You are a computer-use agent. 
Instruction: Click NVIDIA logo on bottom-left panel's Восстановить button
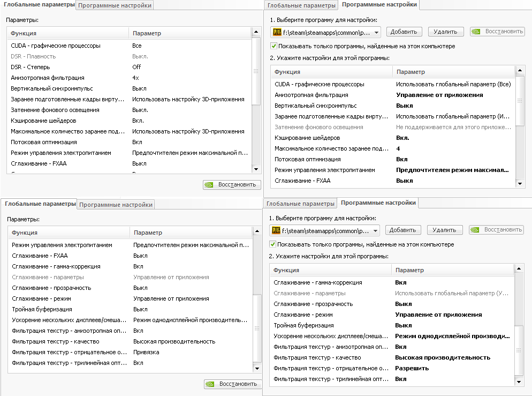pos(211,384)
